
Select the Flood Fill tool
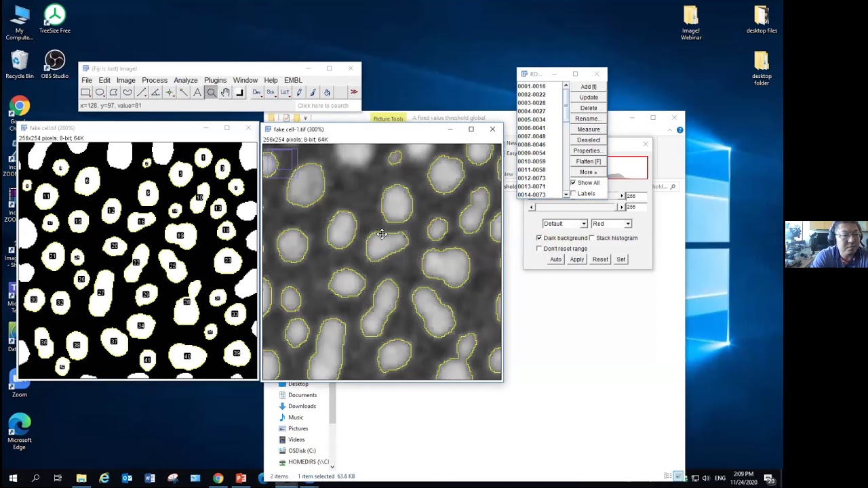point(327,92)
